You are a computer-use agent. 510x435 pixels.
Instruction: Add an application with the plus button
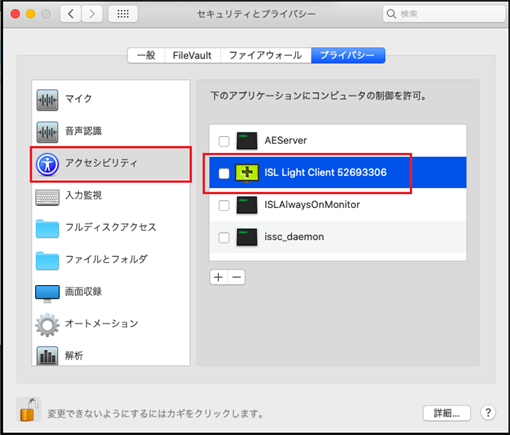click(x=218, y=277)
